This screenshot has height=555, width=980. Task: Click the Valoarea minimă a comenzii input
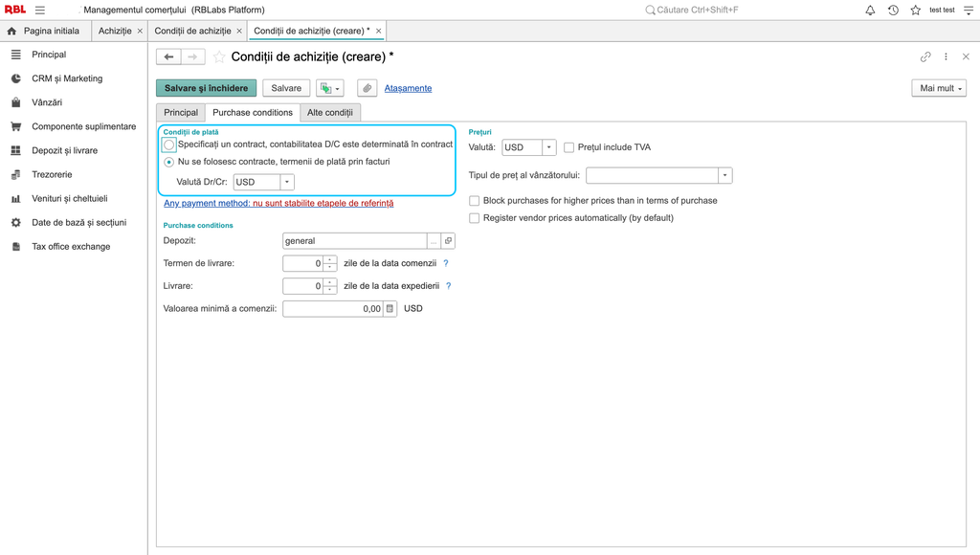332,309
